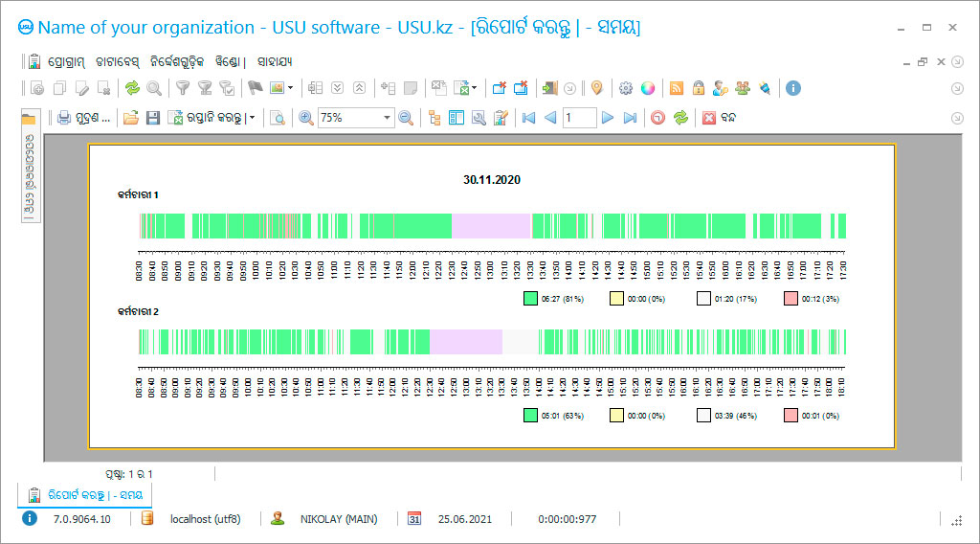Click the page number input field
Image resolution: width=980 pixels, height=544 pixels.
pyautogui.click(x=579, y=118)
